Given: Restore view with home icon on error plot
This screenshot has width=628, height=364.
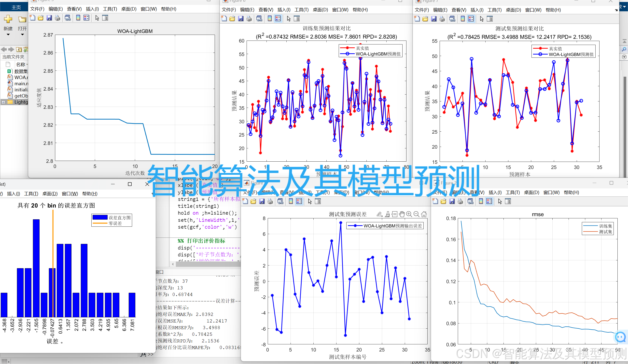Looking at the screenshot, I should point(424,214).
